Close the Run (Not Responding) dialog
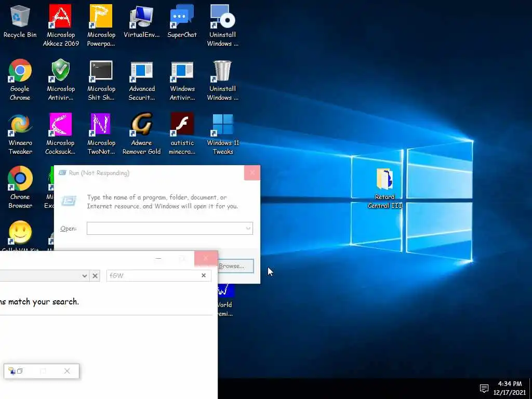This screenshot has height=399, width=532. click(x=252, y=172)
